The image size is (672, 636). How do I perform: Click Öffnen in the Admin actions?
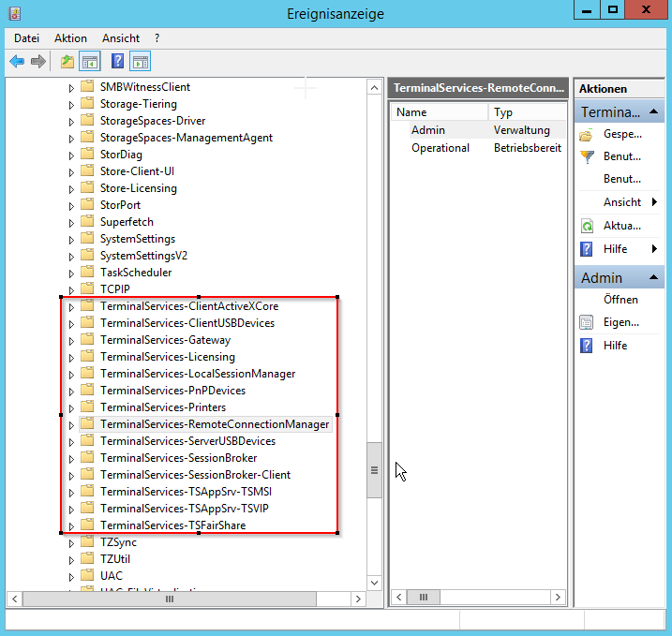620,300
